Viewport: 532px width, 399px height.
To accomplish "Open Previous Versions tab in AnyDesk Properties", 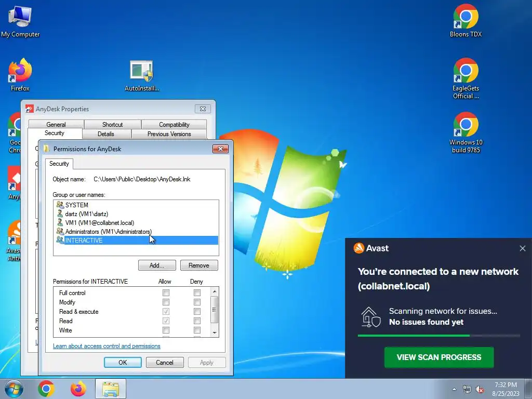I will 169,134.
